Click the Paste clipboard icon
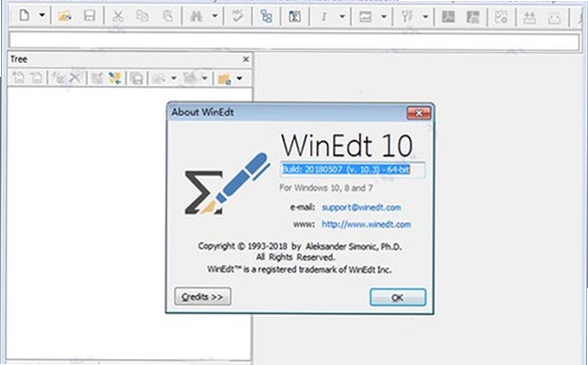The image size is (588, 365). (166, 16)
